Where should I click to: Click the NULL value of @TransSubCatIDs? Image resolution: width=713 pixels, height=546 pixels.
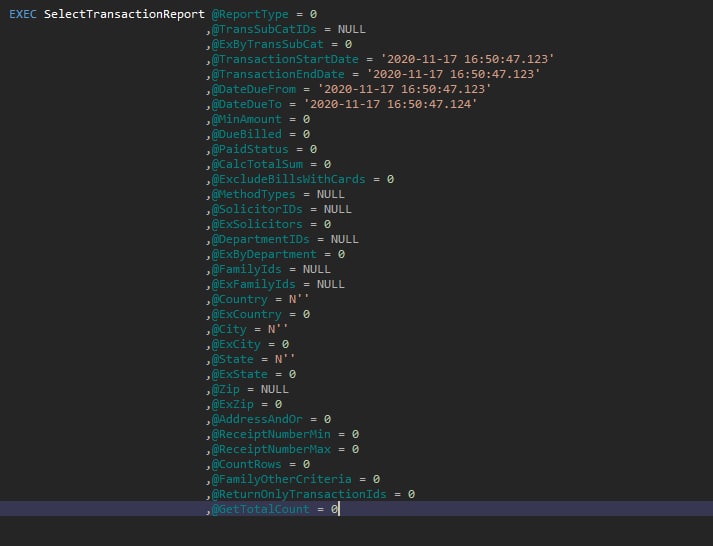click(x=351, y=29)
